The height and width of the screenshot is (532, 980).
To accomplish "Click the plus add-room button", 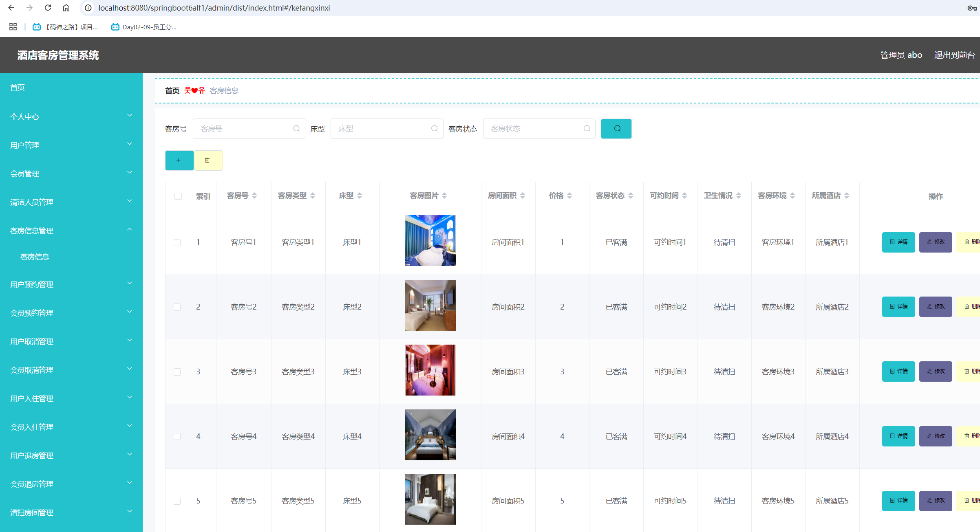I will (179, 160).
